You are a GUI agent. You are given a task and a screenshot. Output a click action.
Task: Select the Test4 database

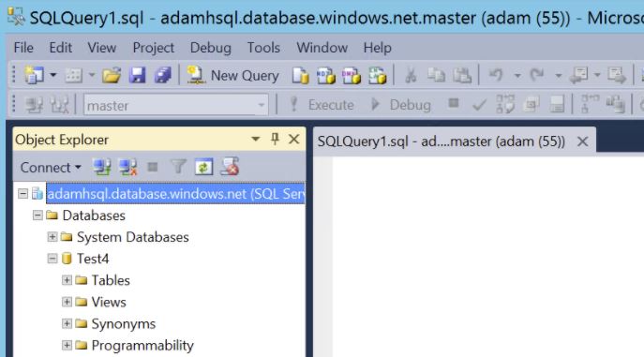(93, 259)
